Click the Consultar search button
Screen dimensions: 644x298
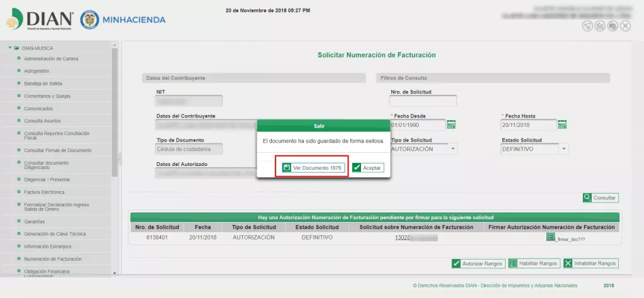[x=600, y=197]
